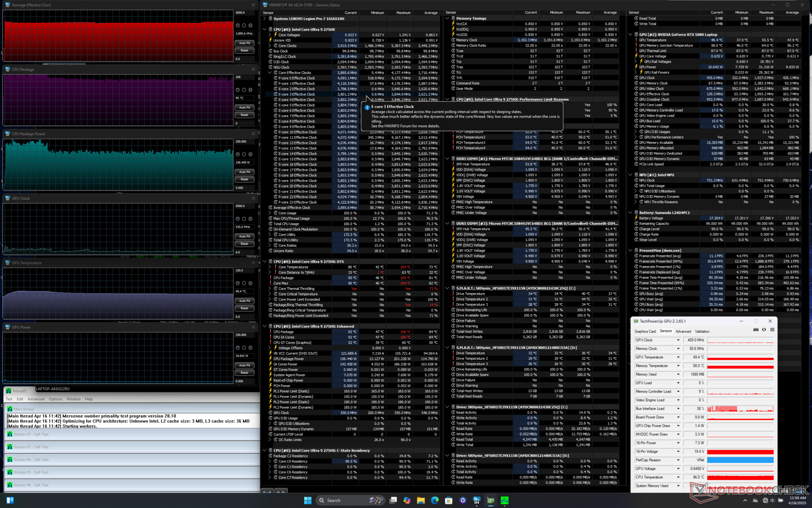Collapse Core Effective Clocks tree node
Viewport: 812px width, 508px height.
(270, 73)
